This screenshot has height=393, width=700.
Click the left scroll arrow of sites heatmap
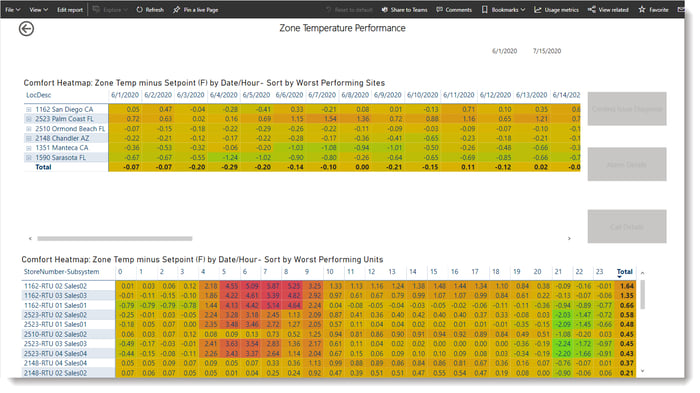click(x=30, y=238)
